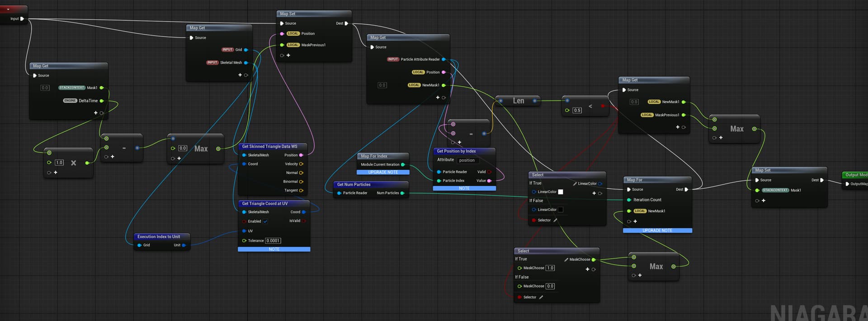868x321 pixels.
Task: Click the pencil icon next to MaskChoose output
Action: pyautogui.click(x=566, y=260)
